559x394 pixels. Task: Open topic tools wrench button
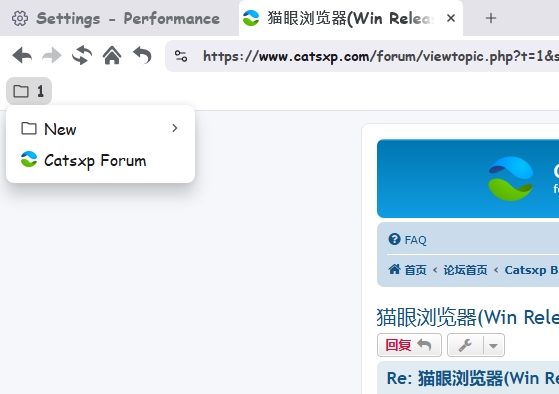tap(465, 345)
